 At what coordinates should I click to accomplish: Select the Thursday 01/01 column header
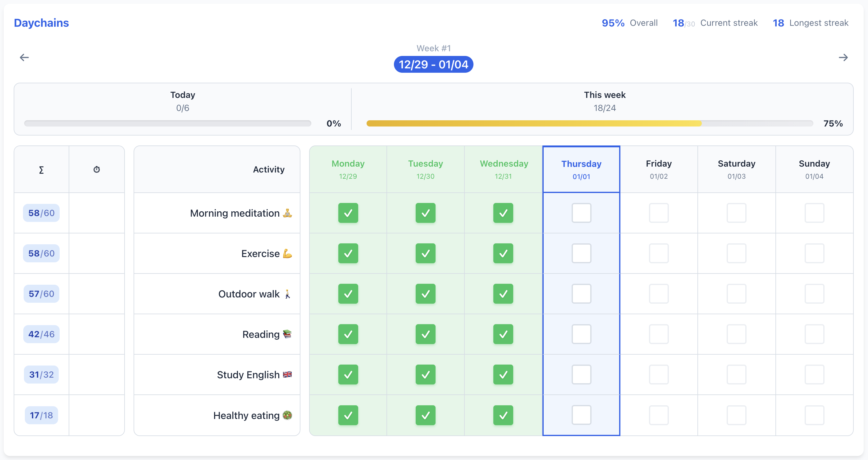click(581, 169)
